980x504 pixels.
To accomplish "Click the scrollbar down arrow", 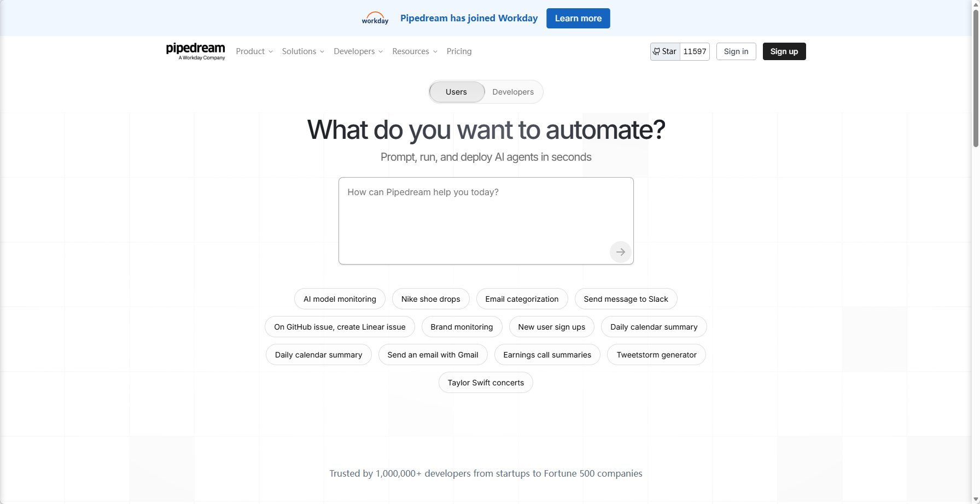I will (976, 500).
